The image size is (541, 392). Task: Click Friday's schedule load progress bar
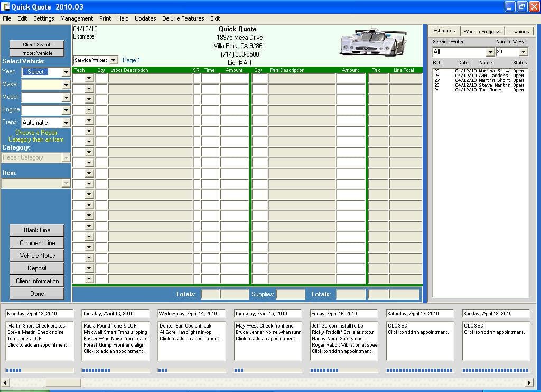click(344, 370)
